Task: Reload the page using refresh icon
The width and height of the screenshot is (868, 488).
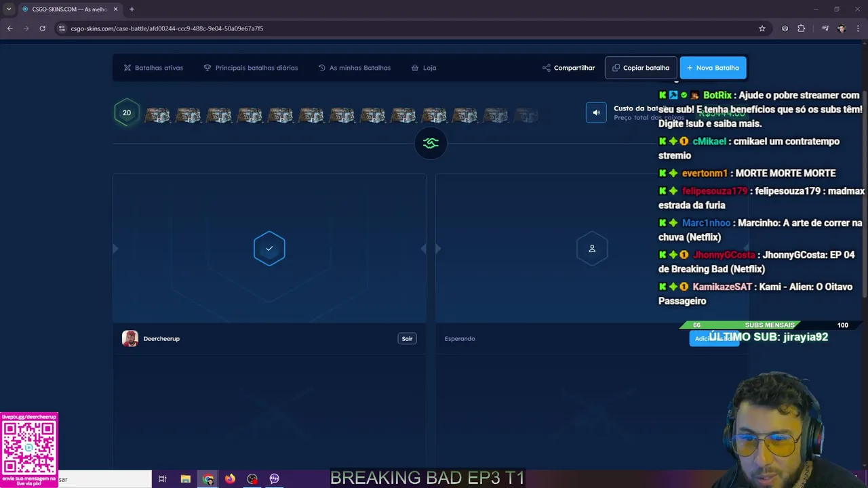Action: [42, 28]
